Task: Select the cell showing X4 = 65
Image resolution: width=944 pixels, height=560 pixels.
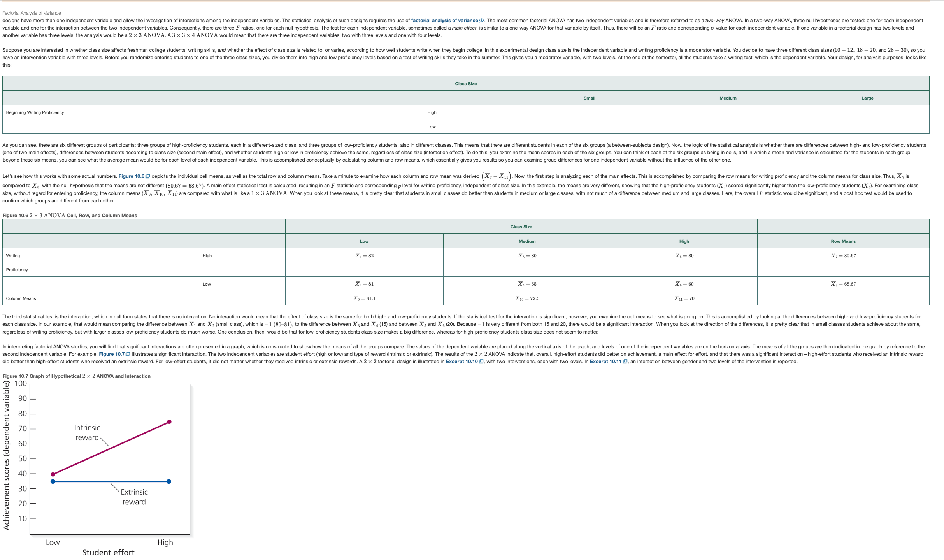Action: (x=527, y=284)
